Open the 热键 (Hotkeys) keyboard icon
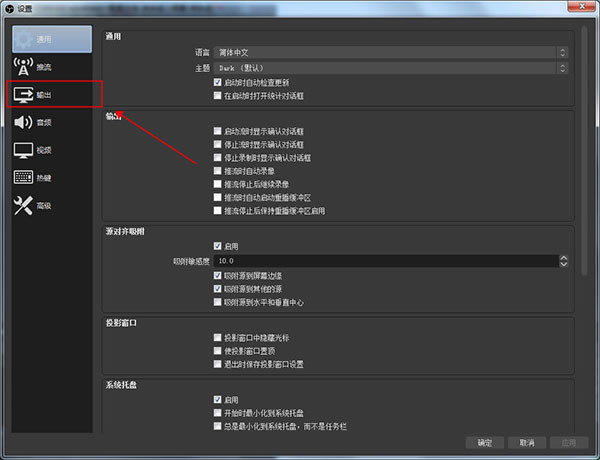Screen dimensions: 600x460 coord(23,178)
